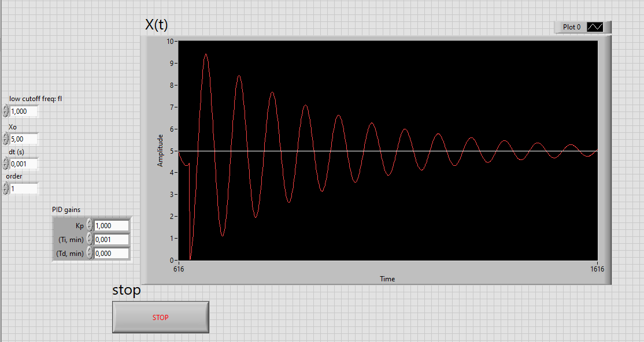Click the Xo label
Screen dimensions: 644x342
click(x=13, y=127)
